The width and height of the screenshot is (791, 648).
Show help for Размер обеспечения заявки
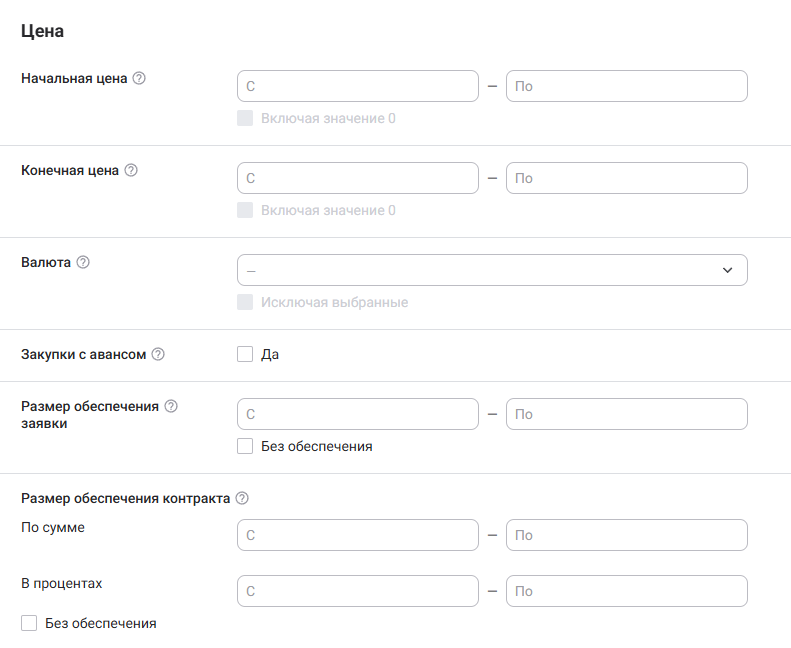171,406
